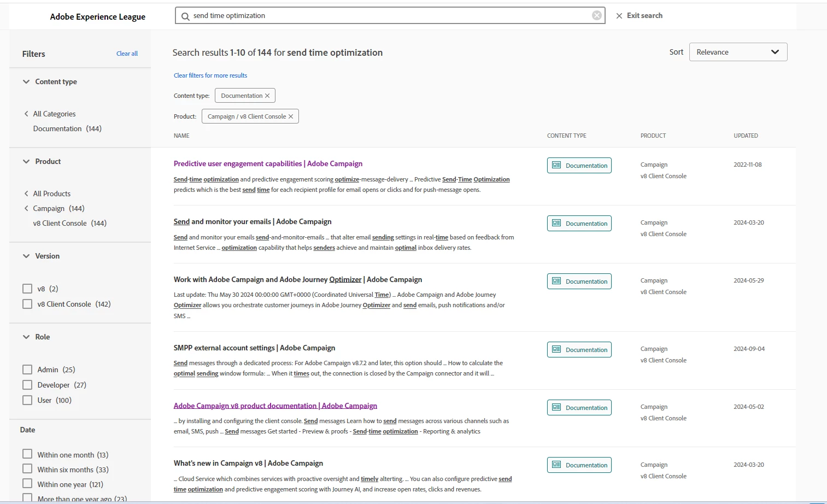This screenshot has width=827, height=504.
Task: Check the Admin (25) role checkbox
Action: pos(27,370)
